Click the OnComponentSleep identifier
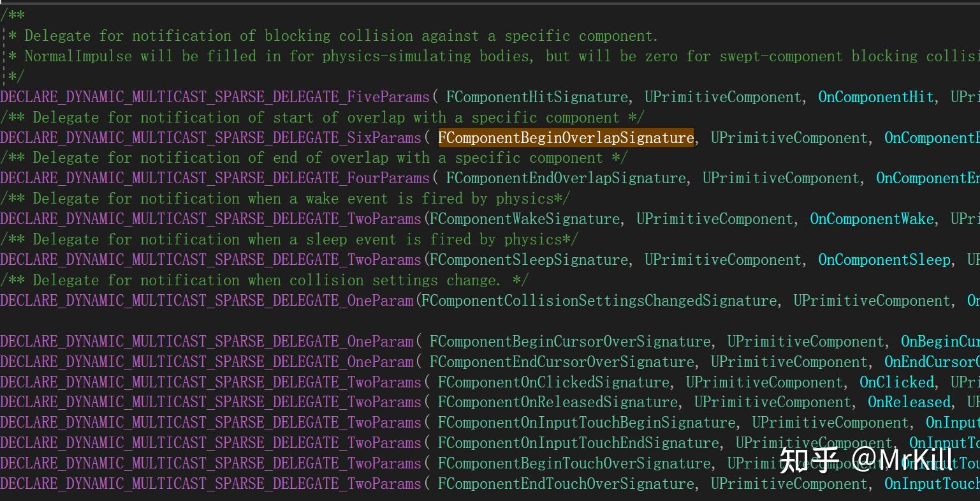This screenshot has height=501, width=980. [884, 260]
